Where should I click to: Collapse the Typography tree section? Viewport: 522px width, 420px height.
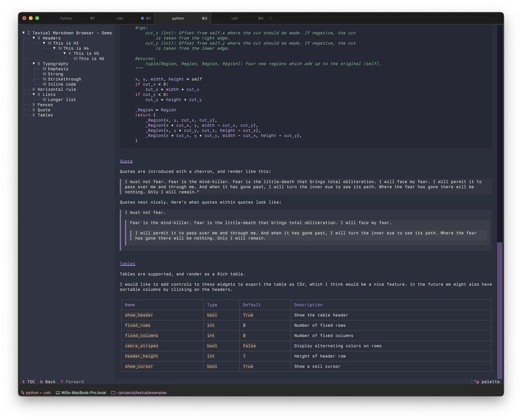coord(34,64)
